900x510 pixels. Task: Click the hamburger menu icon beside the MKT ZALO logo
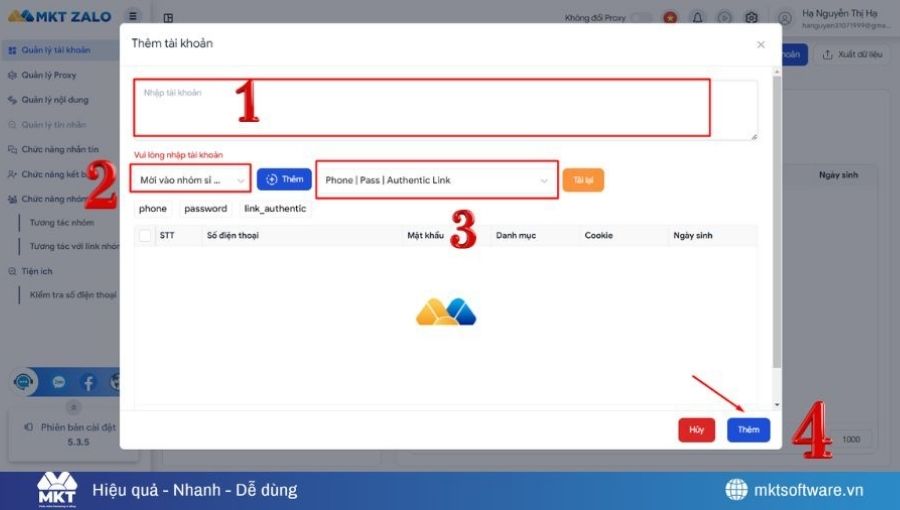tap(133, 16)
